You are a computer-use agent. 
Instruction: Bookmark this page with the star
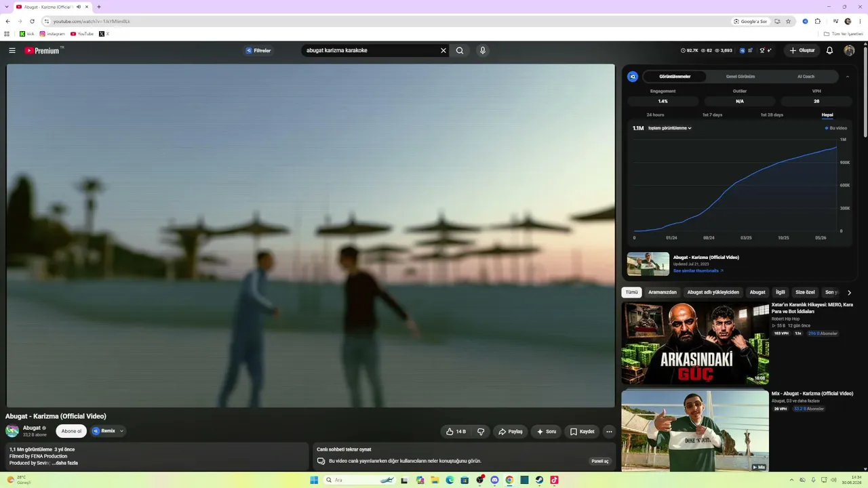tap(788, 21)
